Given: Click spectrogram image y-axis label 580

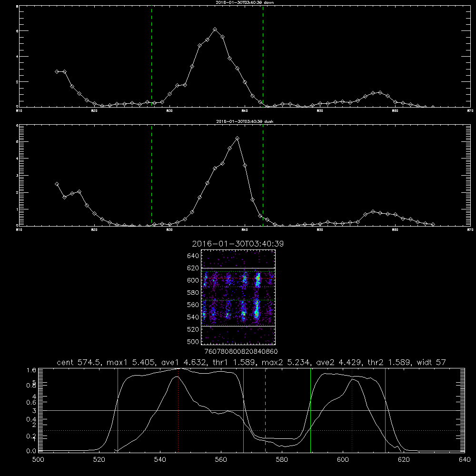Looking at the screenshot, I should 193,293.
